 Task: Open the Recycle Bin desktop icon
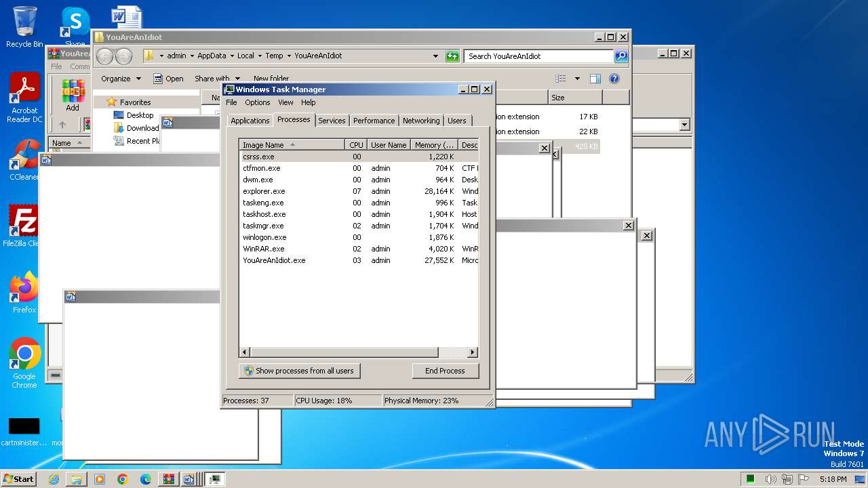coord(24,27)
